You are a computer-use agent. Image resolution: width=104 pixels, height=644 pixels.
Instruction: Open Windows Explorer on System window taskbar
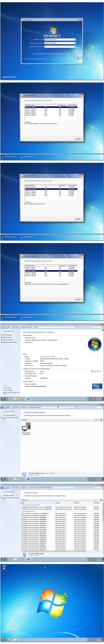[x=15, y=399]
